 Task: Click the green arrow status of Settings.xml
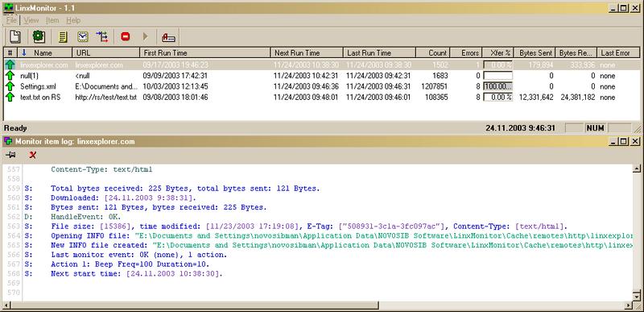tap(10, 86)
